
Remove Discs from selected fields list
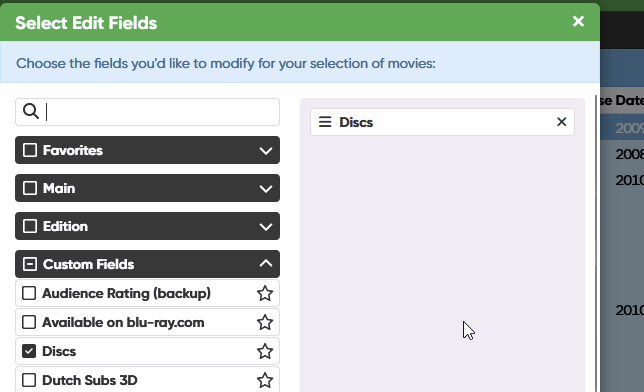click(x=561, y=122)
